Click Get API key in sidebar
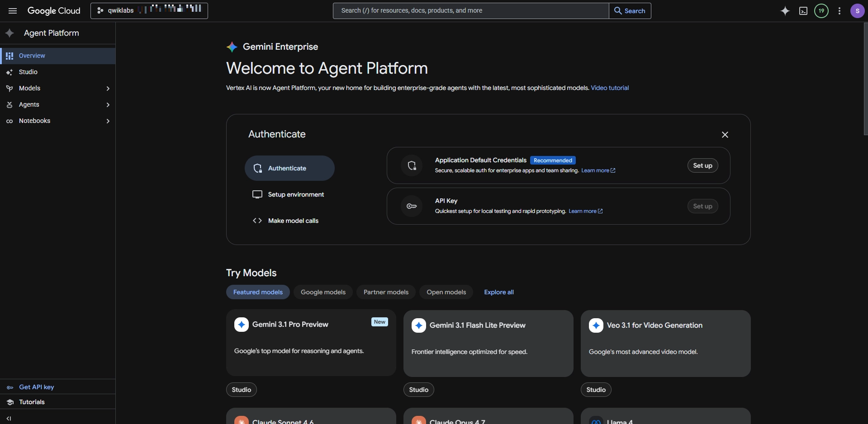Screen dimensions: 868x424 click(58, 387)
